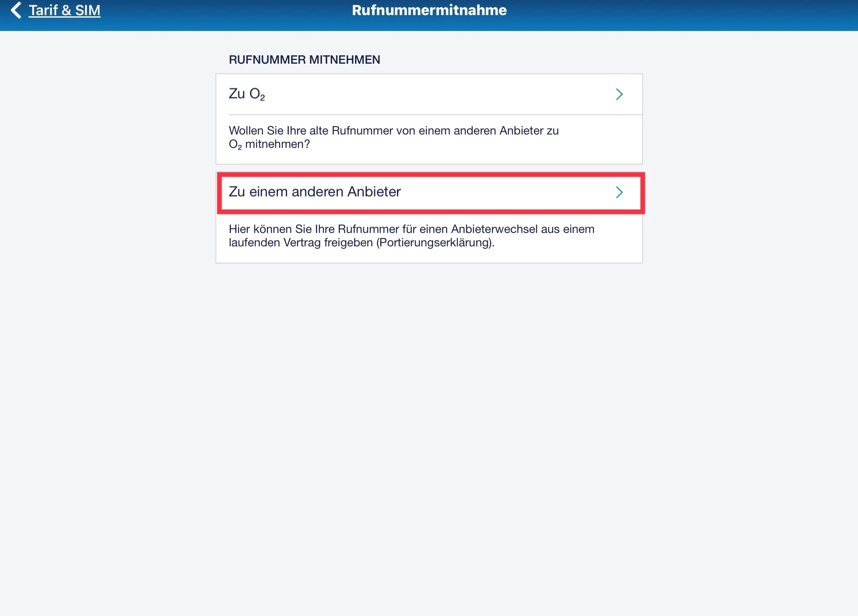Go back via the Tarif & SIM link
The height and width of the screenshot is (616, 858).
(65, 10)
